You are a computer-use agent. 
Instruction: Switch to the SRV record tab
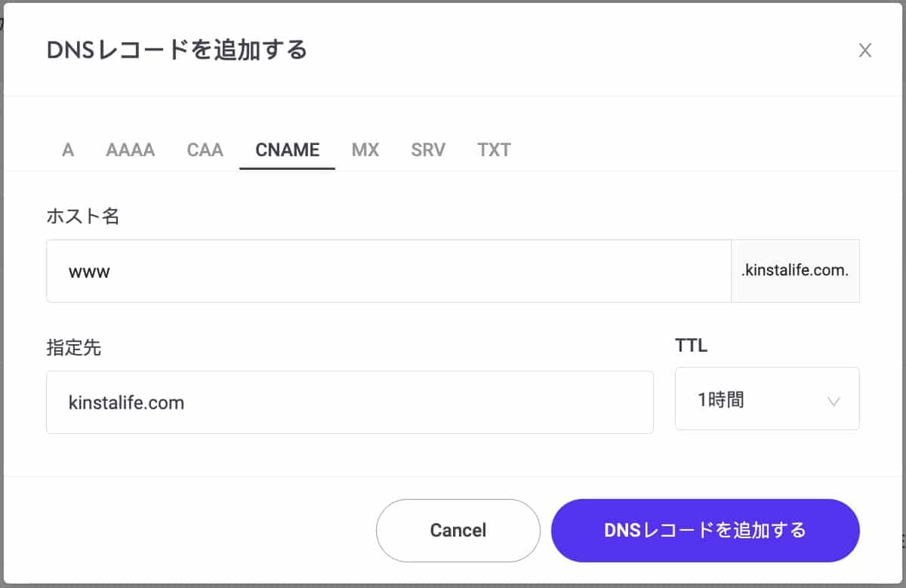tap(428, 149)
